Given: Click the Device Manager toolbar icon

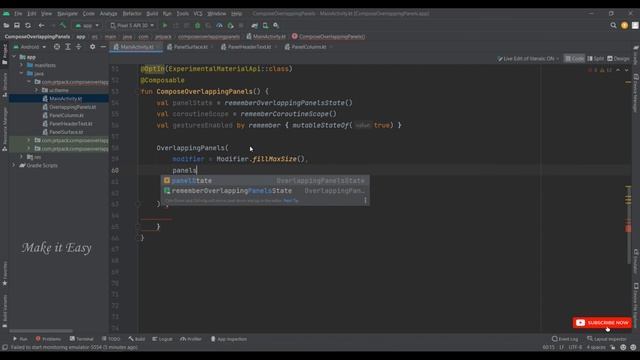Looking at the screenshot, I should click(x=265, y=25).
